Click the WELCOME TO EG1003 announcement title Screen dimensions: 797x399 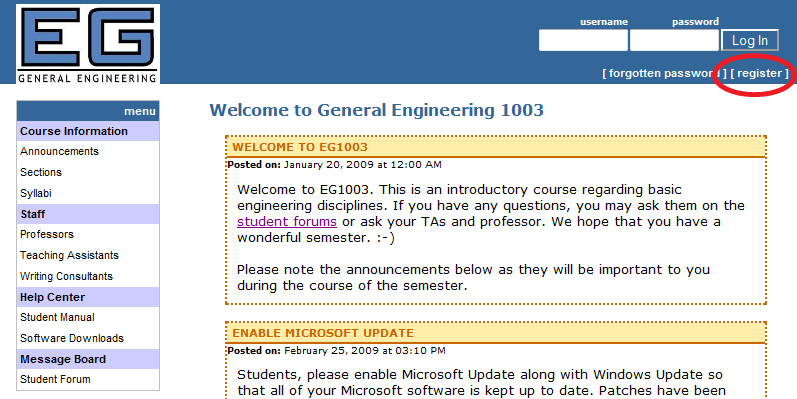[300, 147]
